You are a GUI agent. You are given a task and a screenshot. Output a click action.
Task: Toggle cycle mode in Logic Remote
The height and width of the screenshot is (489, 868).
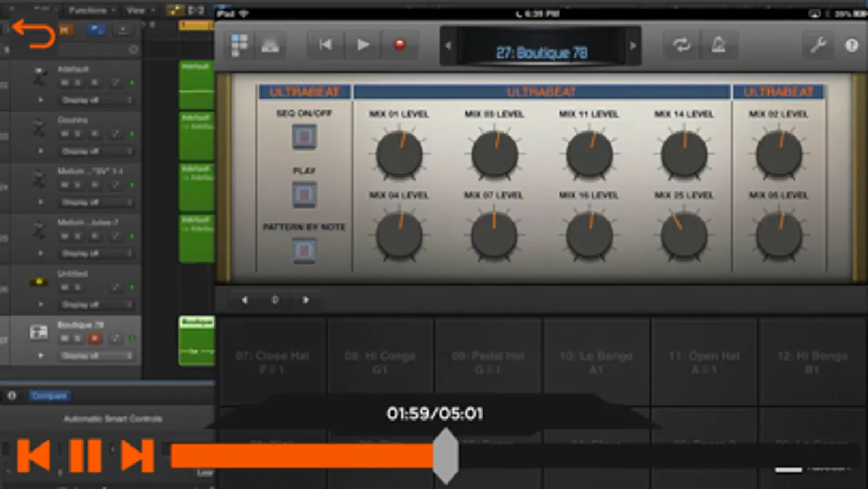[x=681, y=45]
